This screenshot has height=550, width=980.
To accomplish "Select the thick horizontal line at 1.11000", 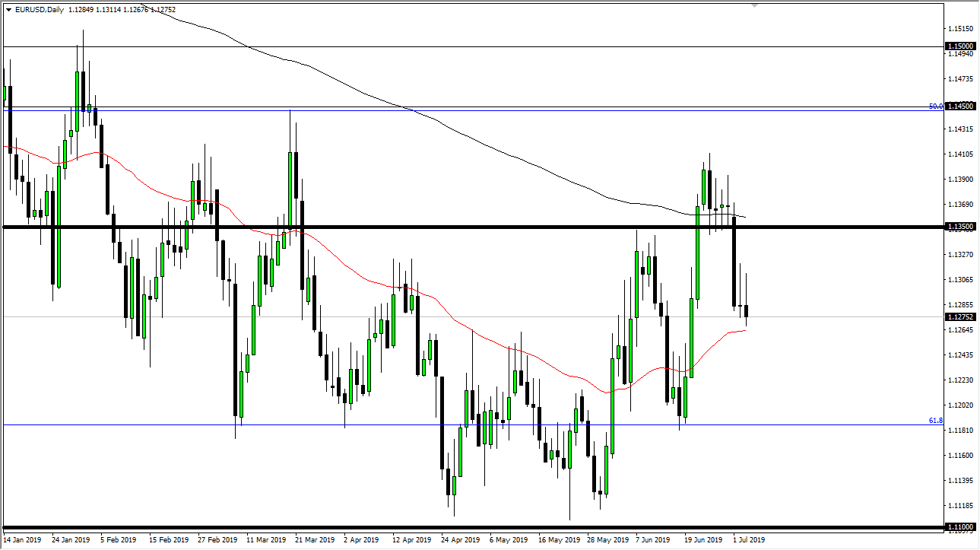I will point(473,527).
